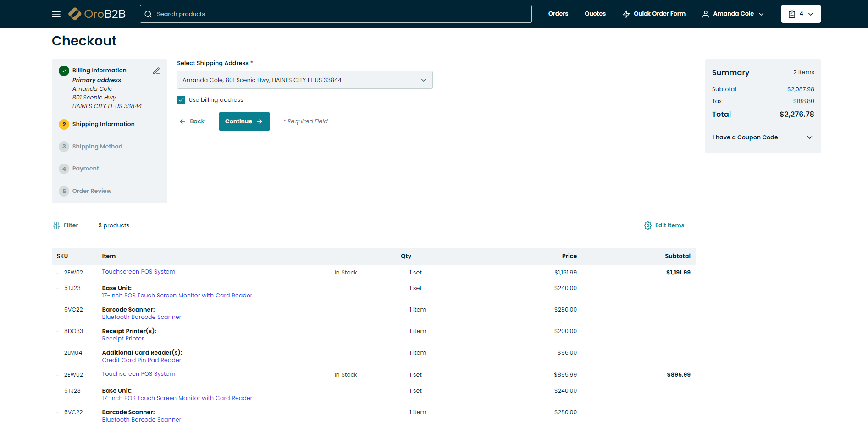Go Back to the previous step

point(192,121)
